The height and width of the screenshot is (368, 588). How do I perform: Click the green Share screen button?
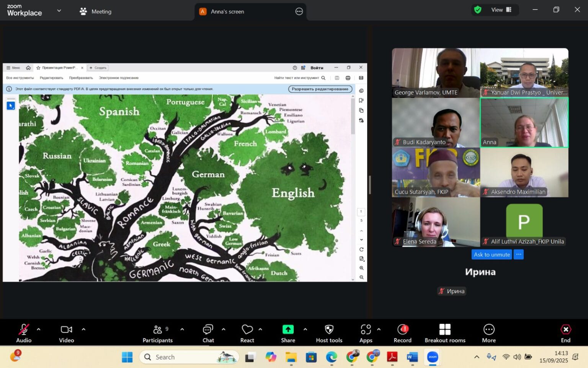click(x=288, y=333)
